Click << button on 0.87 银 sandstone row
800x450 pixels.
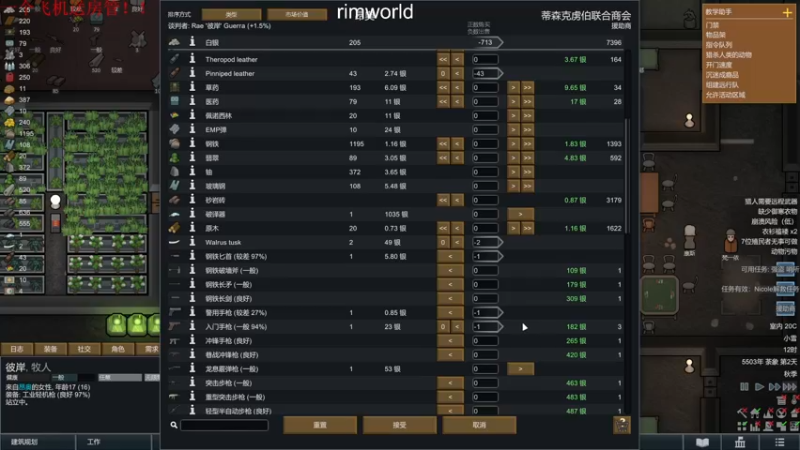[443, 200]
